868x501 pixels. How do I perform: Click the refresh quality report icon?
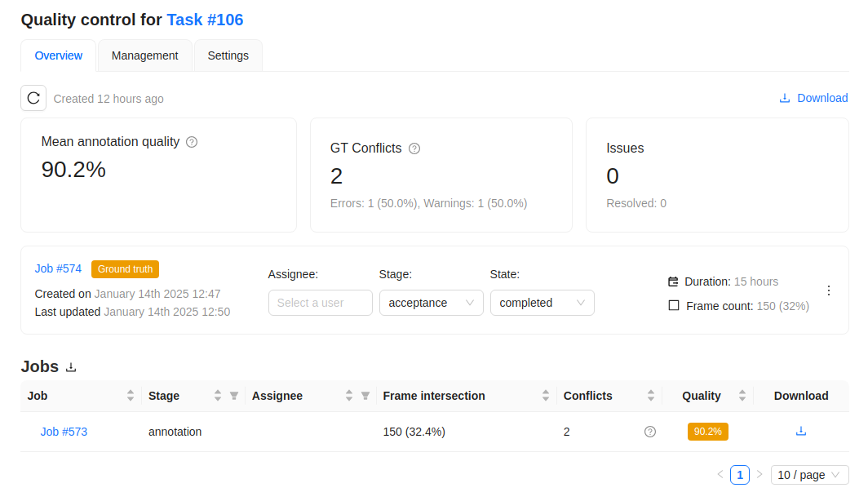[x=33, y=98]
